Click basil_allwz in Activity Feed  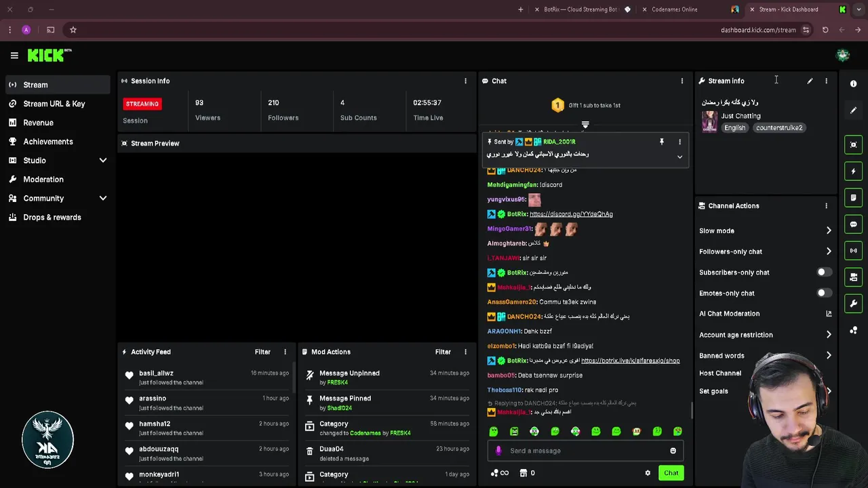[156, 373]
